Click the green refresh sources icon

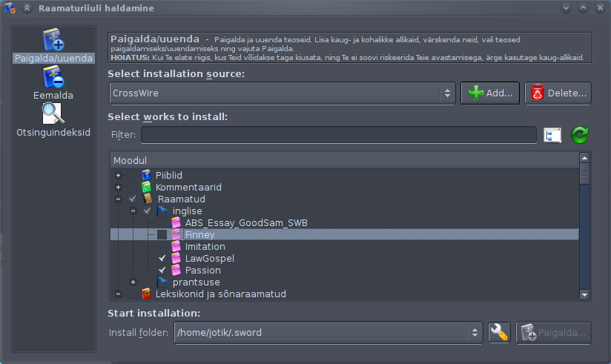coord(580,135)
